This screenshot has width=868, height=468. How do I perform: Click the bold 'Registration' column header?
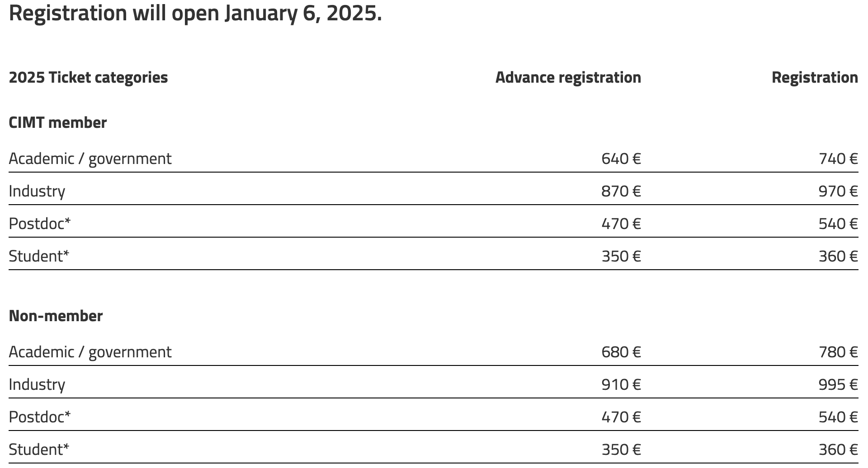[815, 77]
